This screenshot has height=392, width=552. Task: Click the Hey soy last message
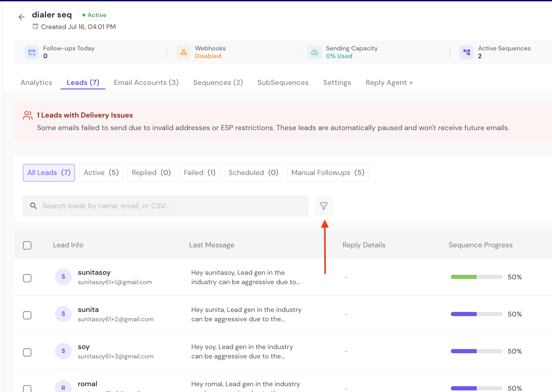click(242, 352)
